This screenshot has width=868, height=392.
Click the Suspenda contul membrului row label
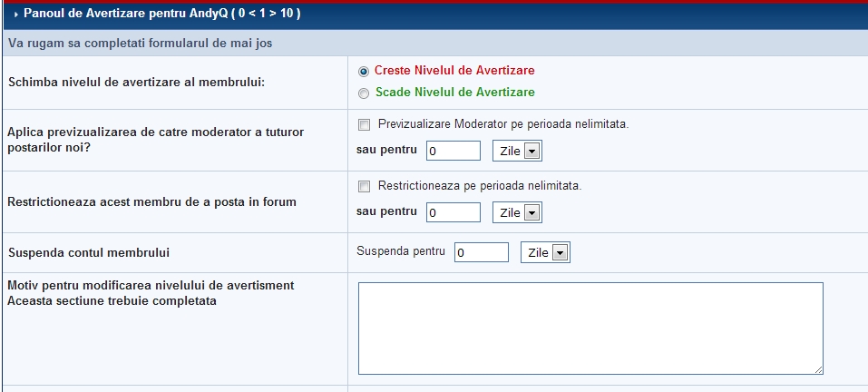coord(89,252)
